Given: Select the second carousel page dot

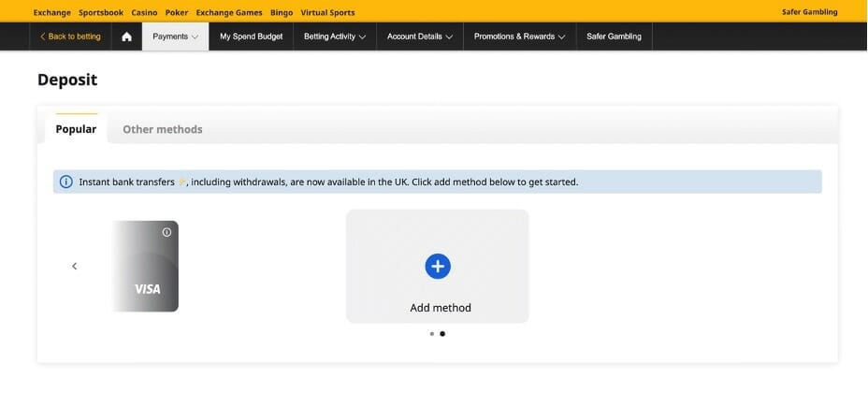Looking at the screenshot, I should point(442,334).
